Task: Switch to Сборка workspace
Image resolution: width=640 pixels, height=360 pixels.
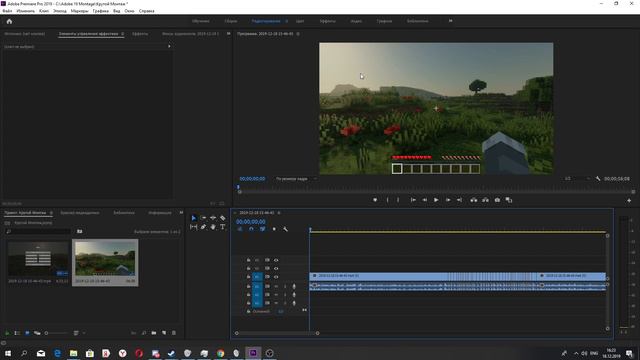Action: (231, 21)
